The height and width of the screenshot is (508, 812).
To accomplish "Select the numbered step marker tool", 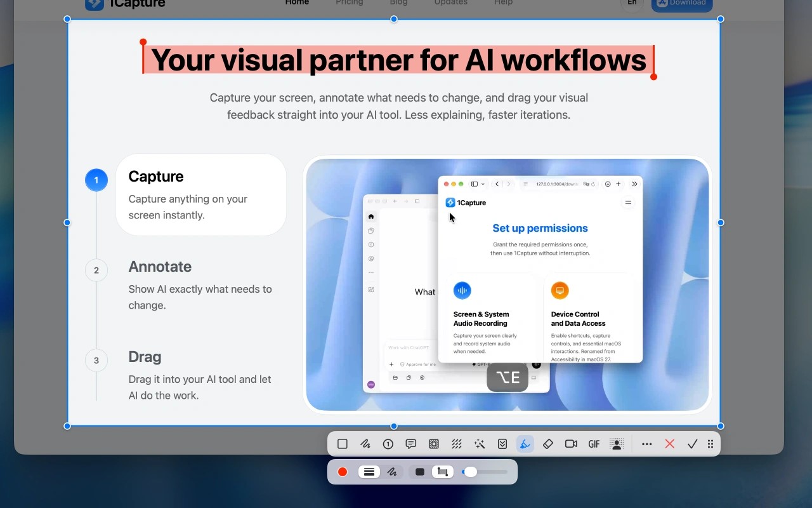I will [x=388, y=444].
